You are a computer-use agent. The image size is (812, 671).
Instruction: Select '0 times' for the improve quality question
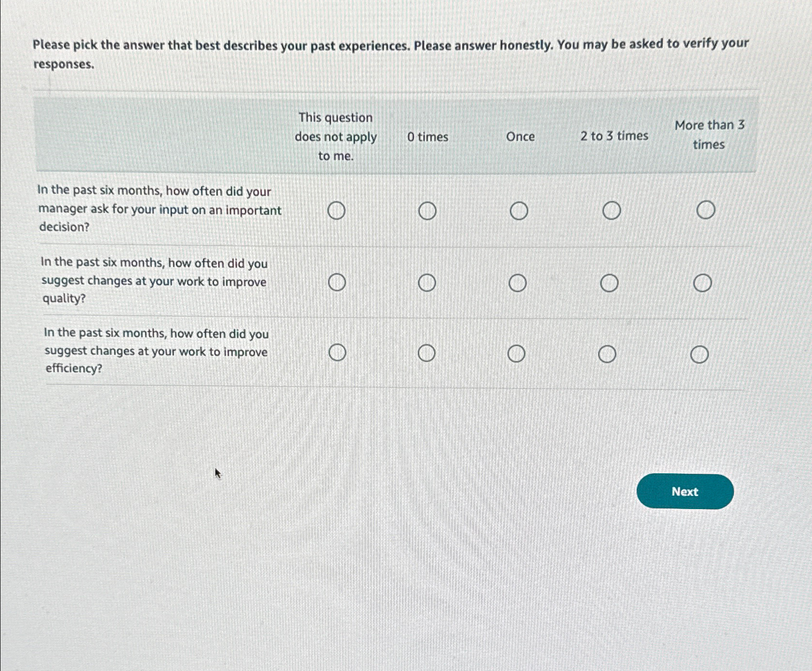pos(427,283)
